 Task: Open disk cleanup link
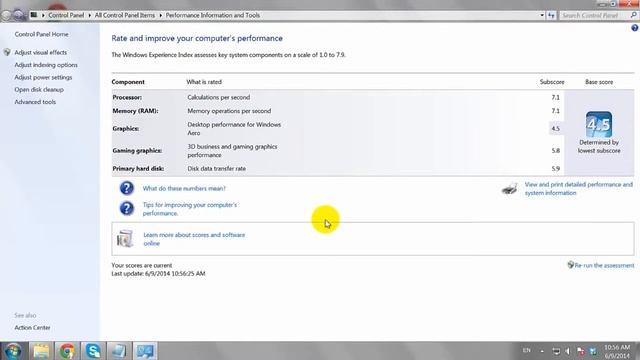point(39,89)
